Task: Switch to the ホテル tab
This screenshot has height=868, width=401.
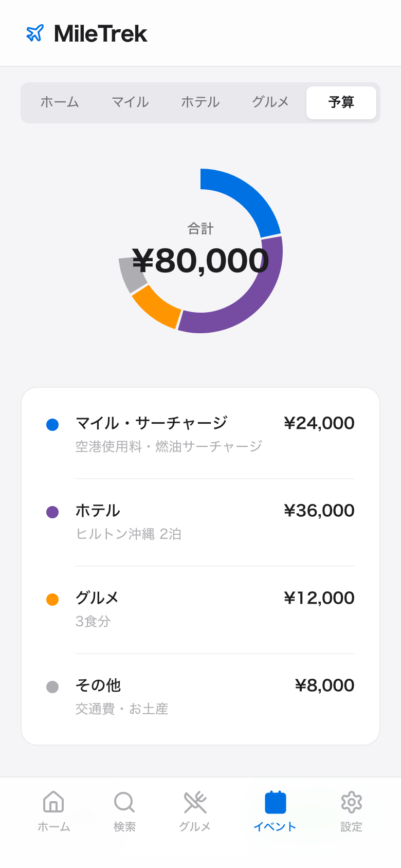Action: click(x=200, y=102)
